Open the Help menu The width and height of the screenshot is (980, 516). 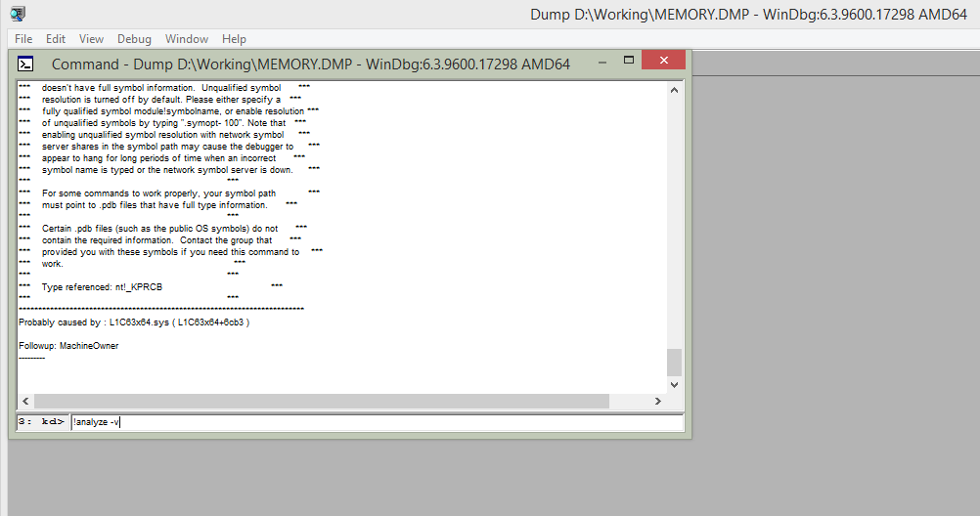[234, 39]
